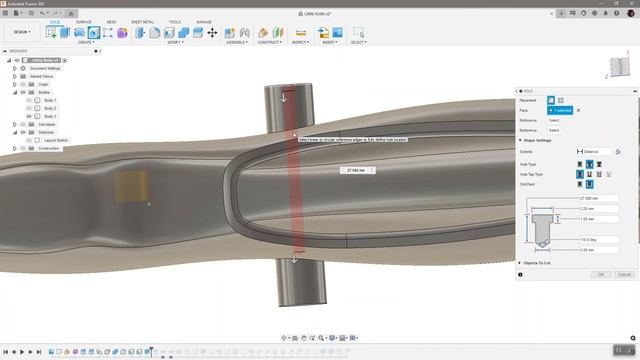The height and width of the screenshot is (360, 640).
Task: Click the first Reference Select button
Action: pyautogui.click(x=554, y=120)
